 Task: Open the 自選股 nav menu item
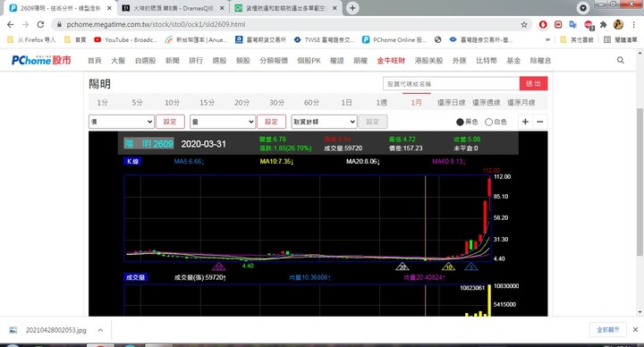click(x=146, y=60)
